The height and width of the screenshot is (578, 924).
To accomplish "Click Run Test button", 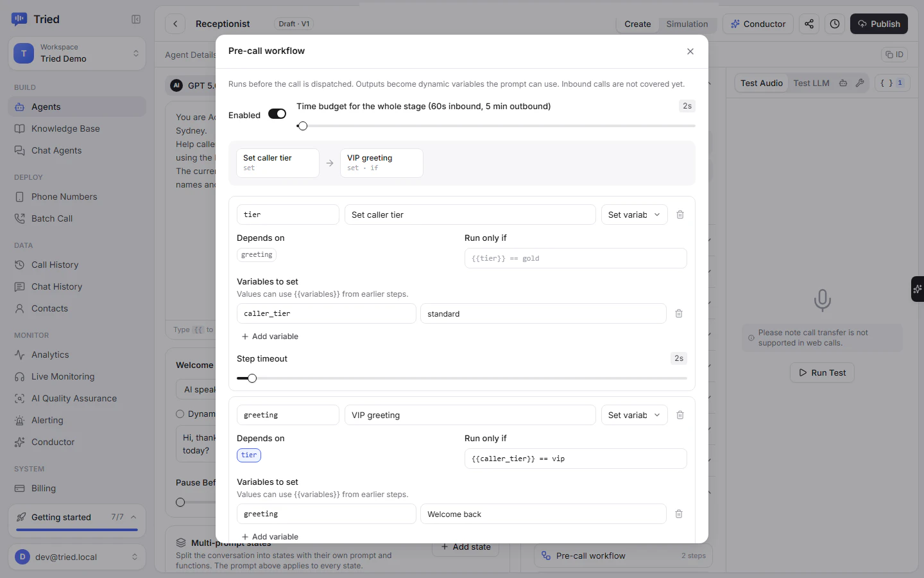I will 822,372.
